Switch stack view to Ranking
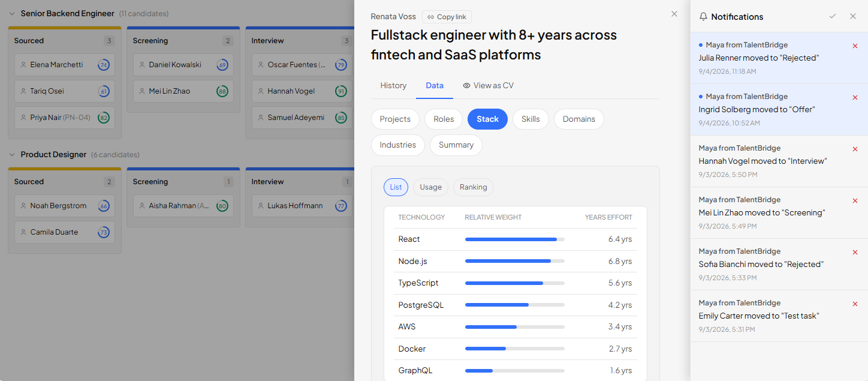The image size is (868, 381). (474, 187)
